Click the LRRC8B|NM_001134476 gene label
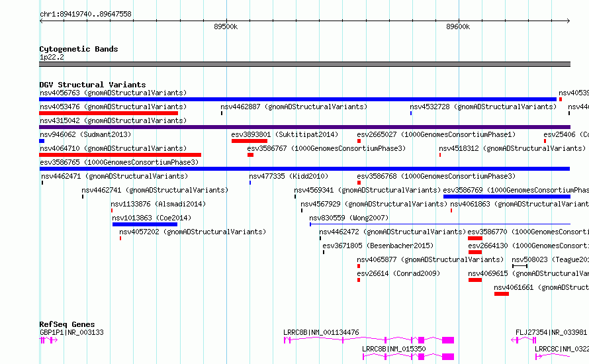This screenshot has width=589, height=364. coord(321,332)
